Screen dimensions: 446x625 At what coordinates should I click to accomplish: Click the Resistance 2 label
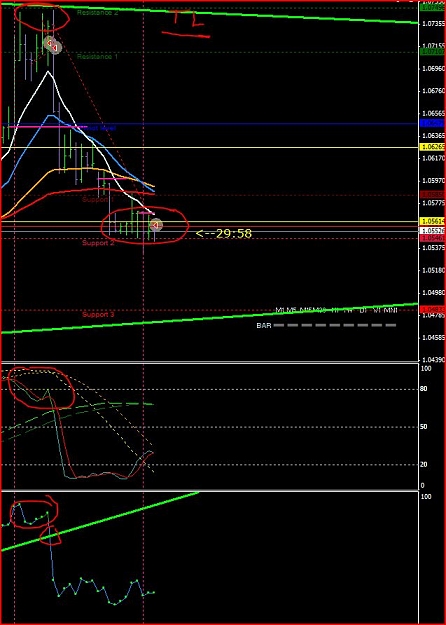(x=97, y=13)
